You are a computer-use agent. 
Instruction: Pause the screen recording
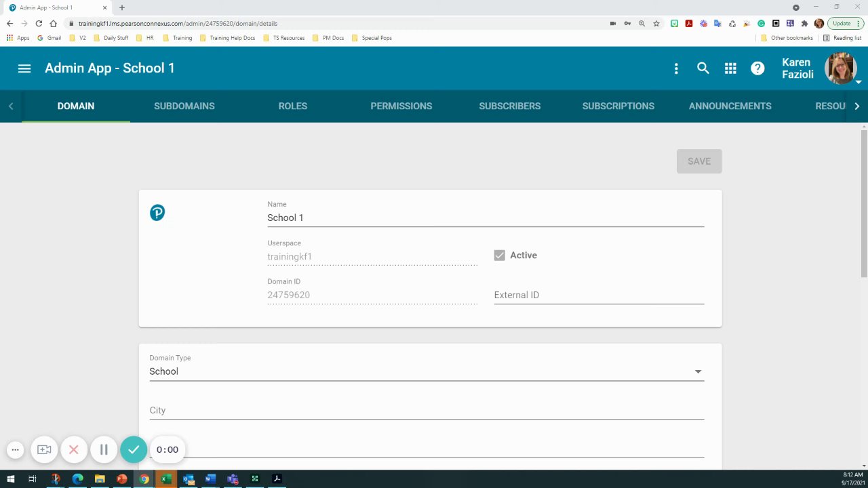104,449
